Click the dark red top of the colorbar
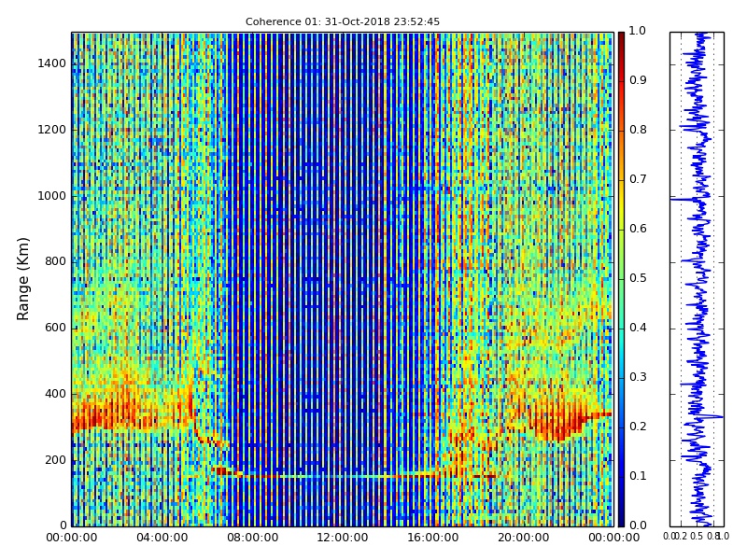 [621, 40]
